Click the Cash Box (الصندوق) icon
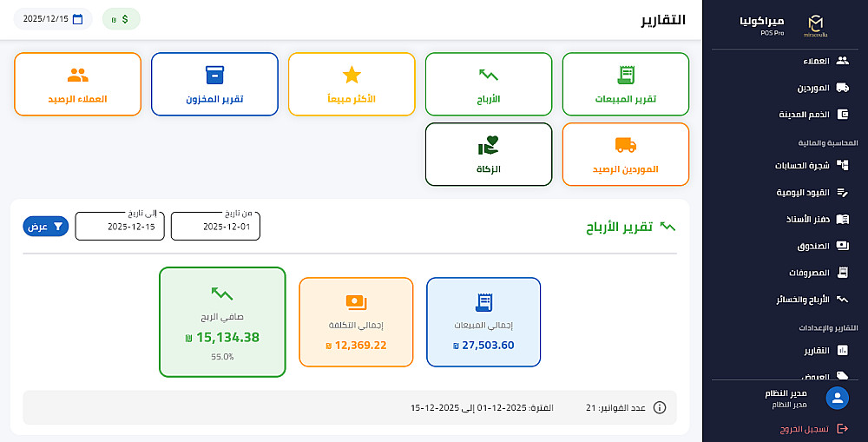Screen dimensions: 868x442 click(842, 246)
